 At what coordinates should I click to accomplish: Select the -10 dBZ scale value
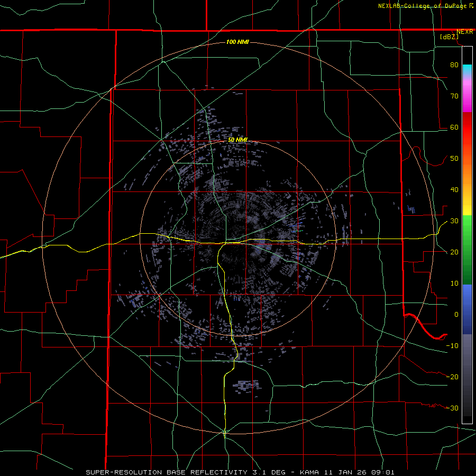pos(452,346)
